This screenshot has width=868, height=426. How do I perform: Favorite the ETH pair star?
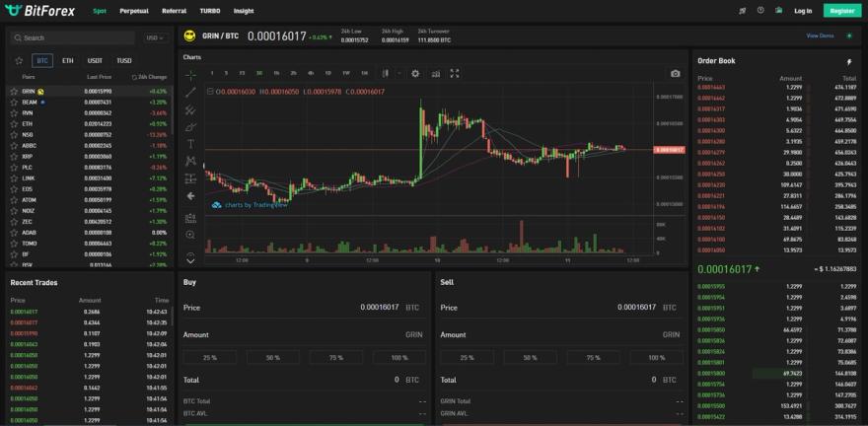tap(14, 124)
